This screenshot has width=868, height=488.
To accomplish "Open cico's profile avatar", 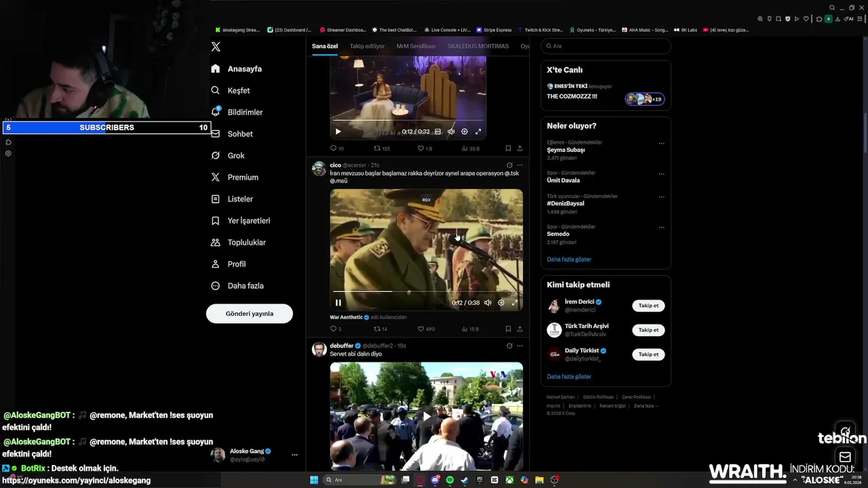I will (319, 169).
